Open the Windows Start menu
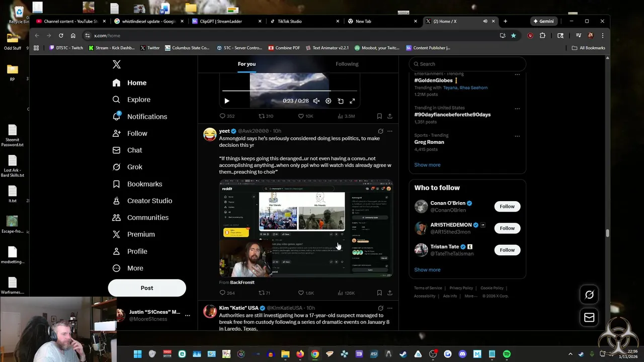Image resolution: width=644 pixels, height=362 pixels. [137, 354]
